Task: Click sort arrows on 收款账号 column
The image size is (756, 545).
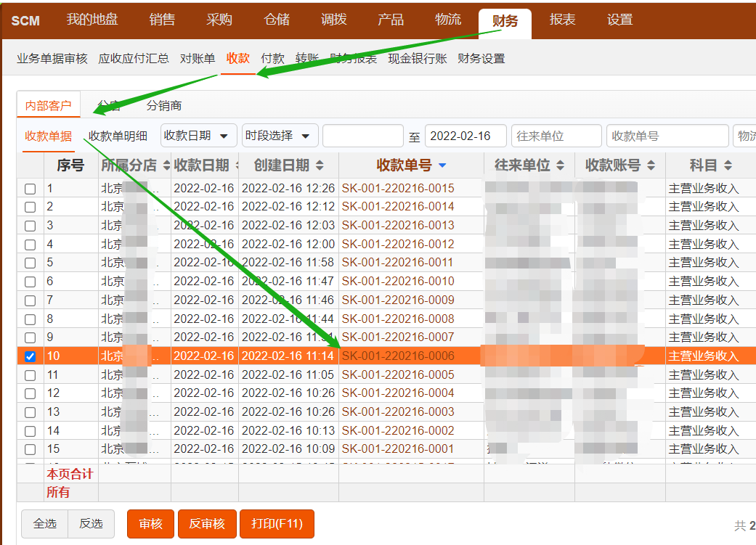Action: click(x=651, y=165)
